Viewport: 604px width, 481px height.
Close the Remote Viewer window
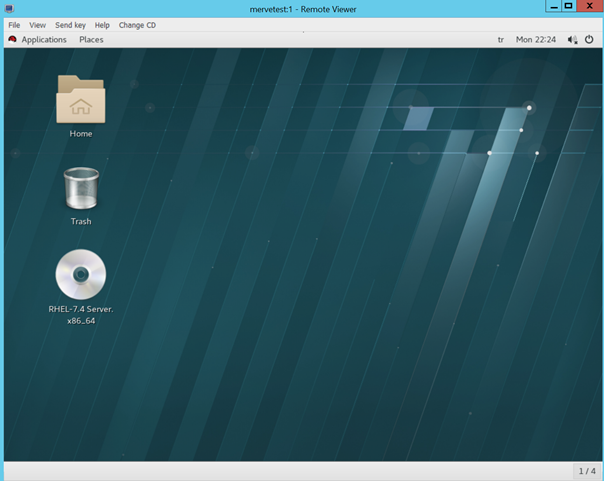[589, 6]
